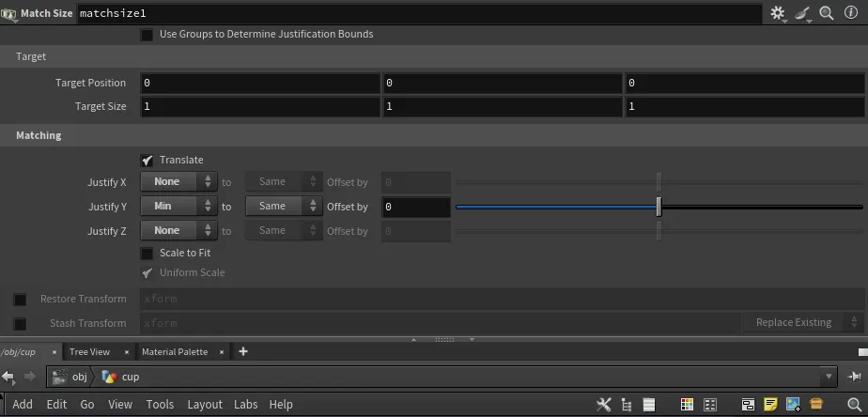Switch to the Material Palette tab
868x417 pixels.
click(175, 352)
